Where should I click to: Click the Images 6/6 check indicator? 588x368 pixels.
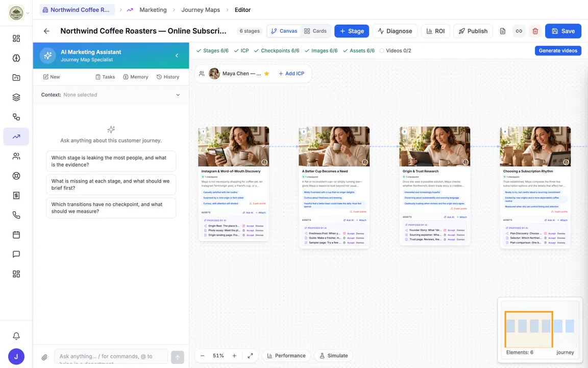321,51
